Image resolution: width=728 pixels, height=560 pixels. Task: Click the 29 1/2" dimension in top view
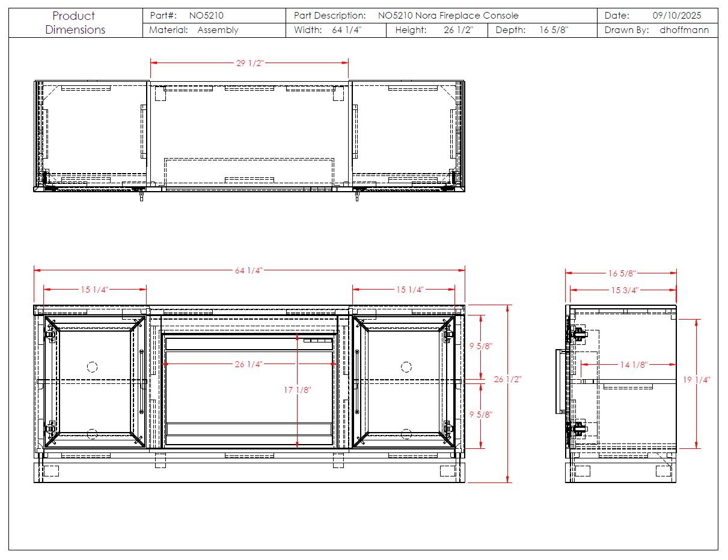coord(249,62)
